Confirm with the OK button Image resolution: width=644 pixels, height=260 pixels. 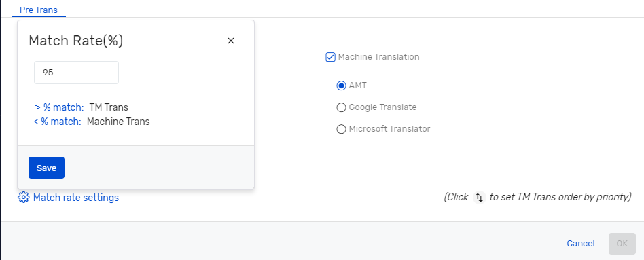click(622, 244)
